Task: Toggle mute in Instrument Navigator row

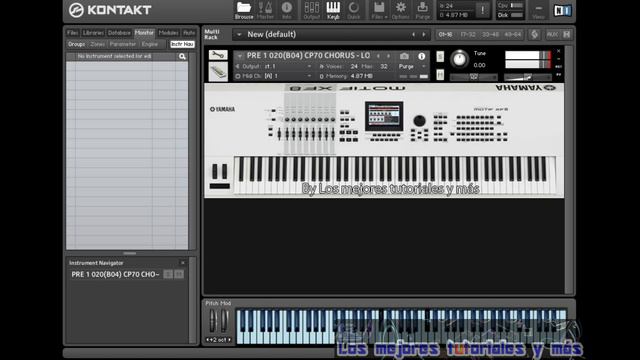Action: (x=178, y=274)
